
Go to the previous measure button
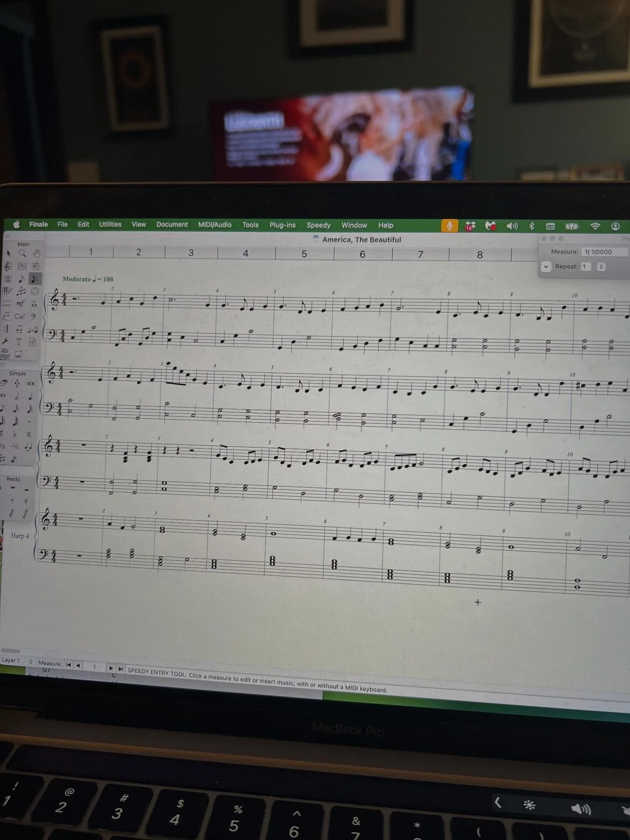coord(78,665)
